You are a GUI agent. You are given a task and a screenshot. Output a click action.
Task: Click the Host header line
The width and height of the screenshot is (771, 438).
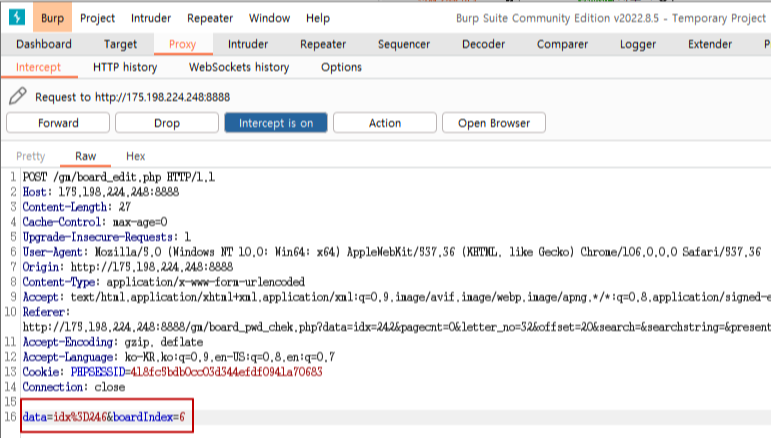(101, 192)
